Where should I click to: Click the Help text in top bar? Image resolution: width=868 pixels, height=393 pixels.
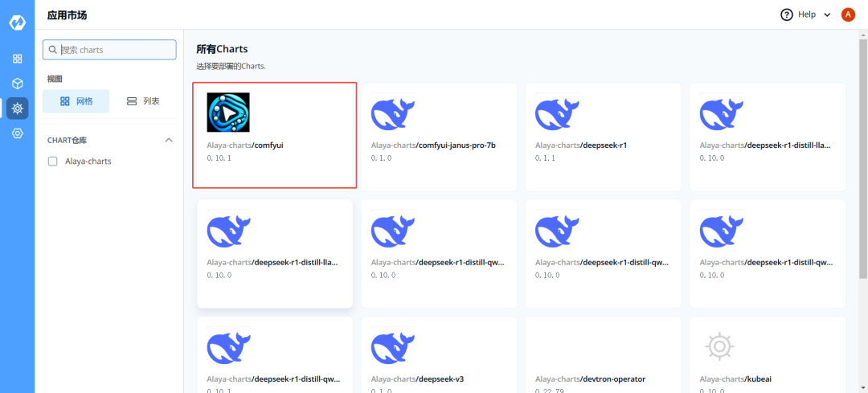[x=807, y=15]
